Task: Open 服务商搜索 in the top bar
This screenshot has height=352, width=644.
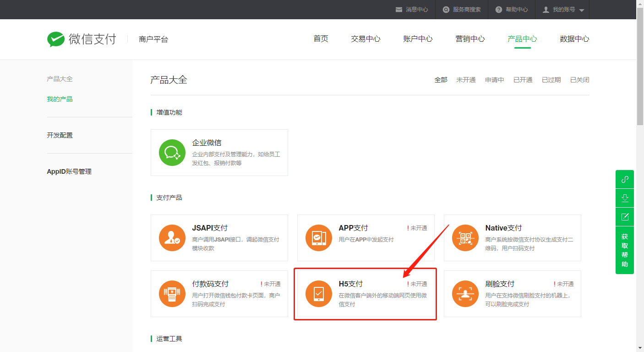Action: click(x=467, y=10)
